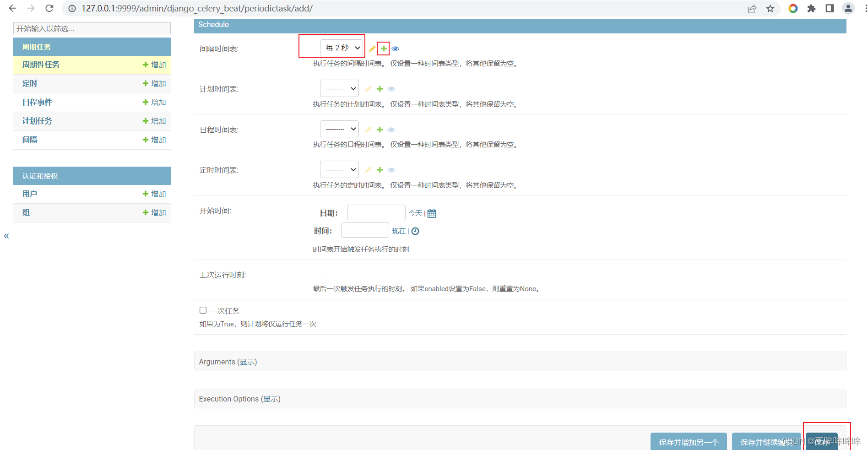Open the calendar date picker icon
This screenshot has width=868, height=450.
coord(432,213)
